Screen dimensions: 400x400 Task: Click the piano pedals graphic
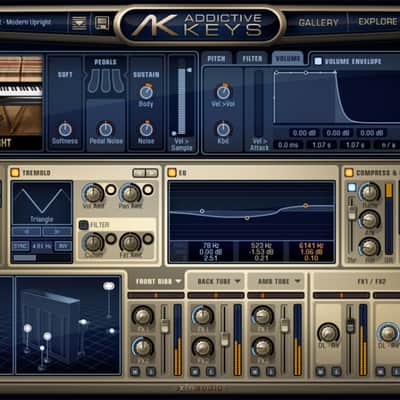coord(106,81)
